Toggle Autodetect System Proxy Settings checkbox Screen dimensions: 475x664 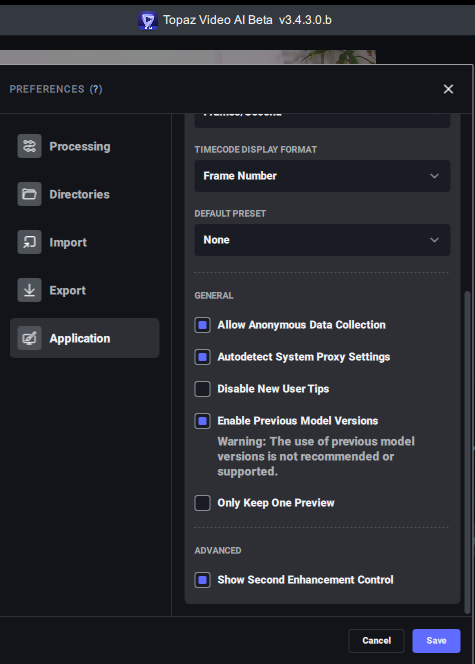click(x=202, y=357)
